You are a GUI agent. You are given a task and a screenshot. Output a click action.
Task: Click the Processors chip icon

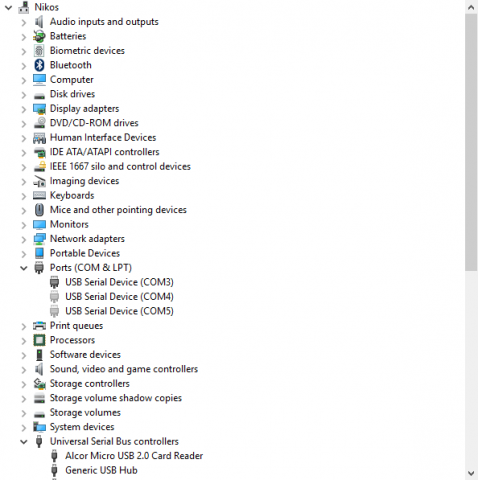pos(39,340)
